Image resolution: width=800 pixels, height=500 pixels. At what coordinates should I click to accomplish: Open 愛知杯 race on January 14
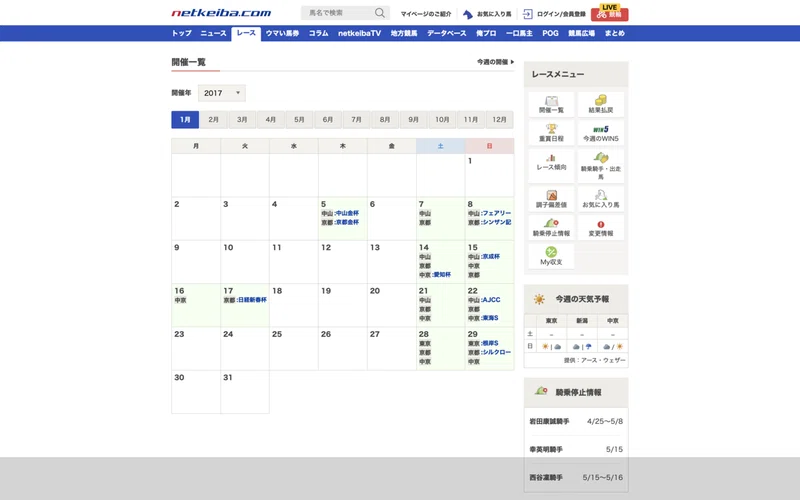click(x=442, y=274)
